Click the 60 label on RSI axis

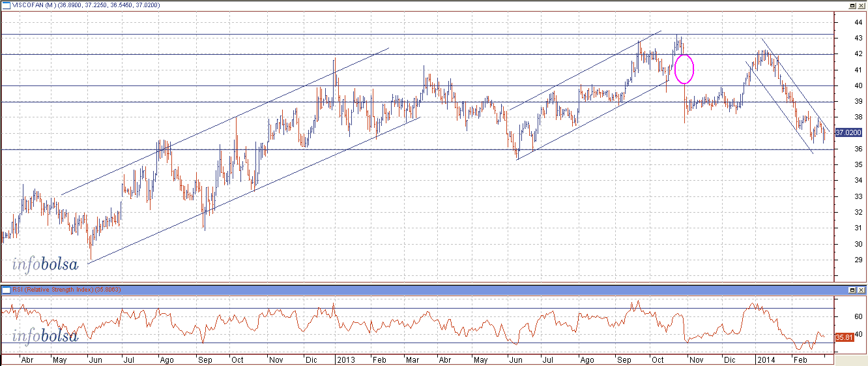858,316
